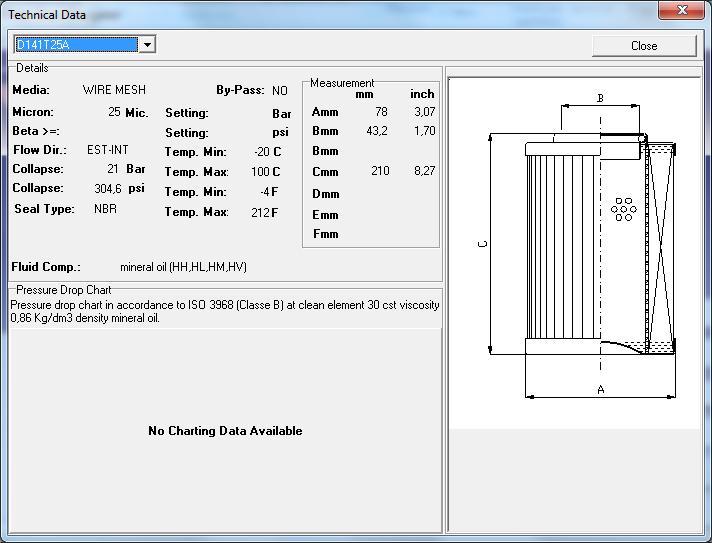712x543 pixels.
Task: Click dimension A label in the drawing
Action: [600, 389]
